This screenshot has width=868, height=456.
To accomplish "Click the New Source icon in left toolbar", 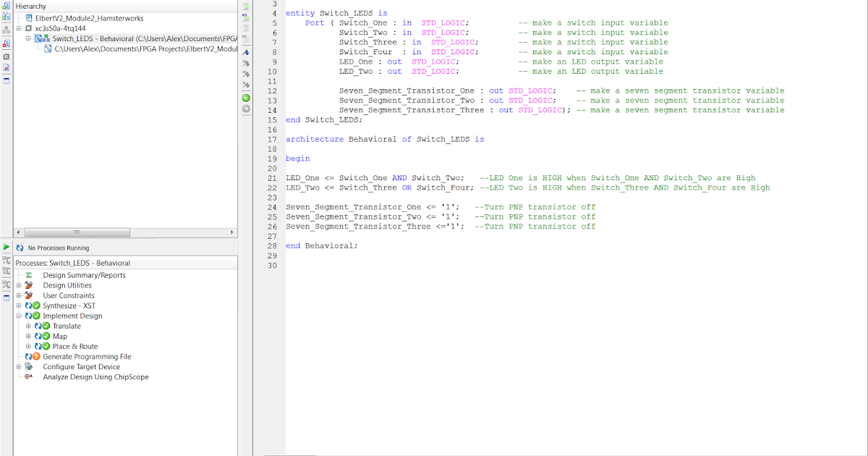I will tap(6, 7).
